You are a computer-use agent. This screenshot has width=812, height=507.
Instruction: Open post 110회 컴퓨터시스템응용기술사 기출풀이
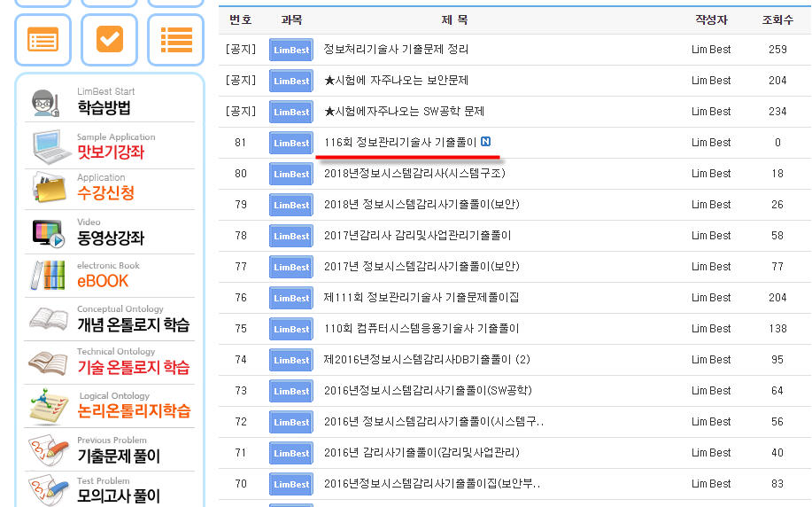tap(421, 329)
